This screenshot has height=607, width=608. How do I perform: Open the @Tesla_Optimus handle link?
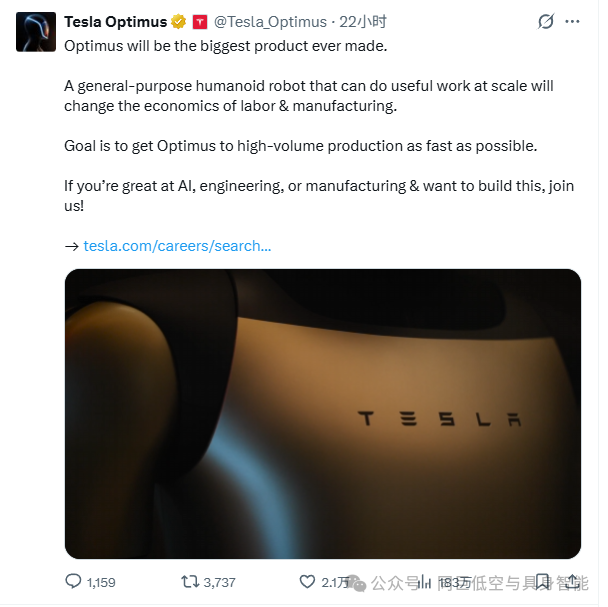270,22
